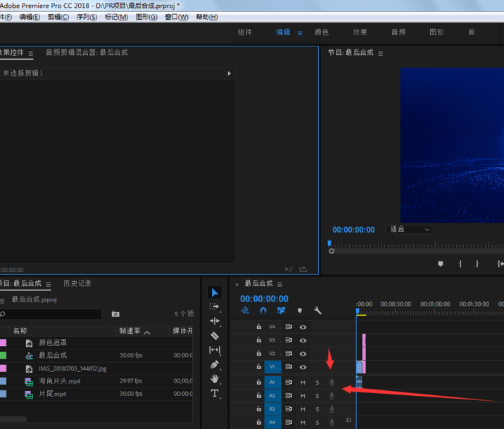Select the Razor tool in toolbar

(215, 335)
